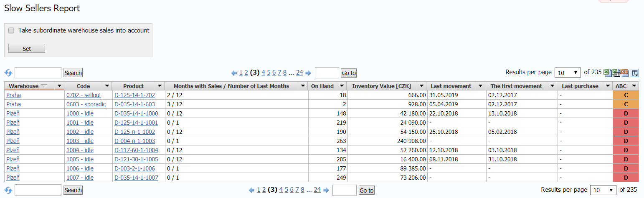Sort by the Last movement column header
The image size is (644, 198).
(451, 86)
